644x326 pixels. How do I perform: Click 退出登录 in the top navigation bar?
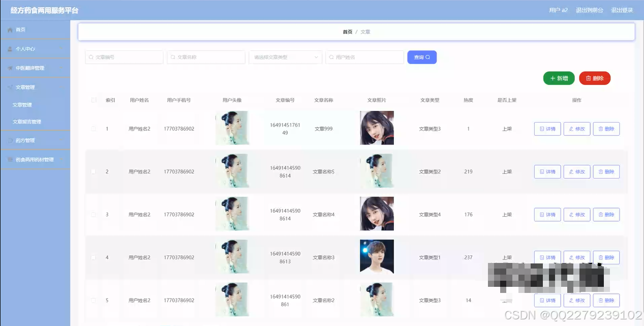(622, 10)
